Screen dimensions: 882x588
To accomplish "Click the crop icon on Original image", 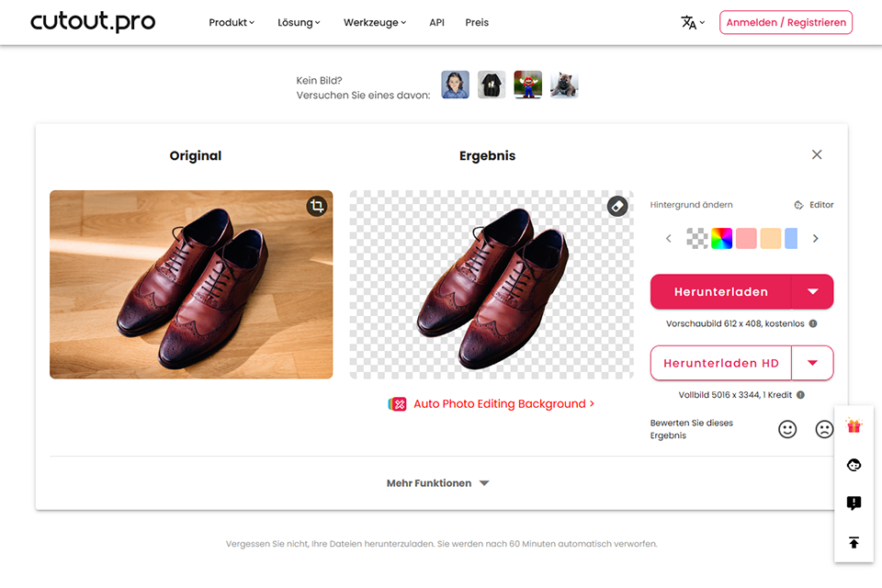I will click(x=317, y=207).
